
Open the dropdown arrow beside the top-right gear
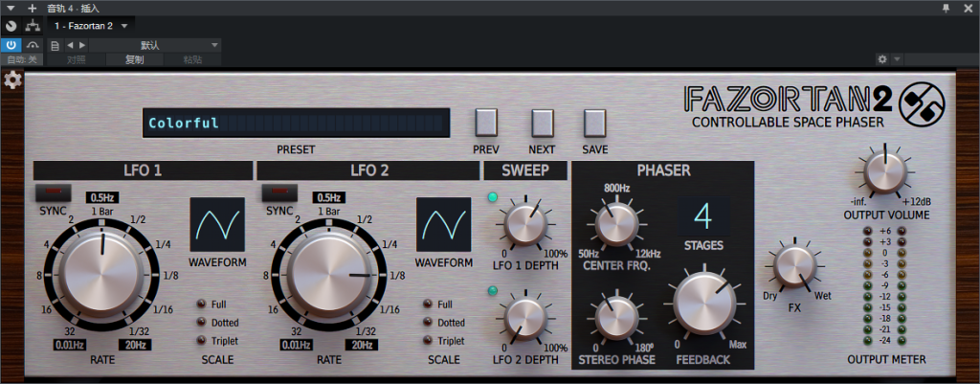coord(898,59)
